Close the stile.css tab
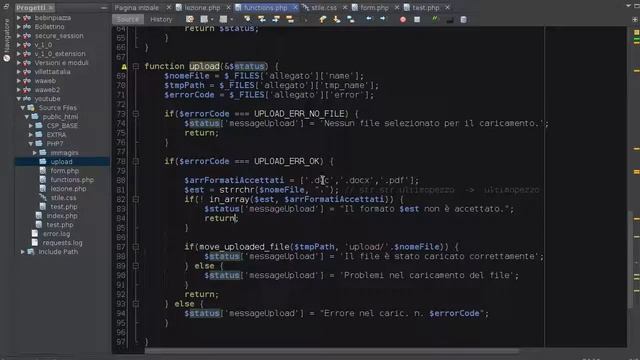 point(345,8)
